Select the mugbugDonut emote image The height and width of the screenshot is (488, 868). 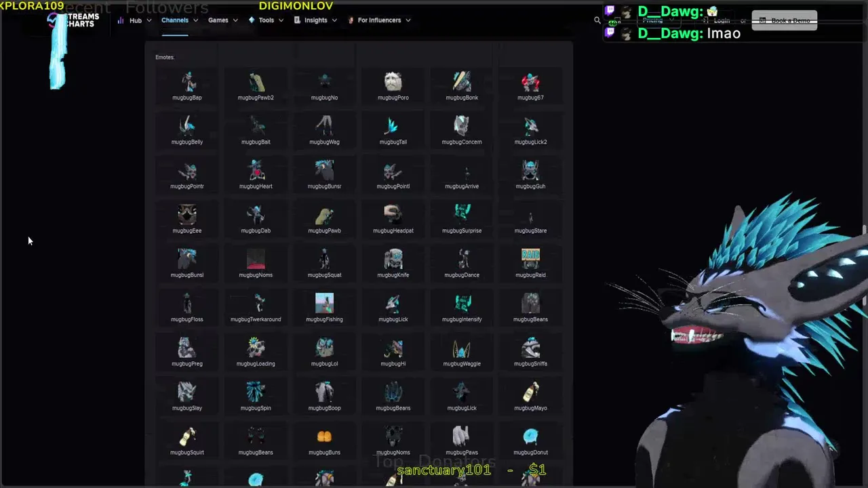(530, 437)
